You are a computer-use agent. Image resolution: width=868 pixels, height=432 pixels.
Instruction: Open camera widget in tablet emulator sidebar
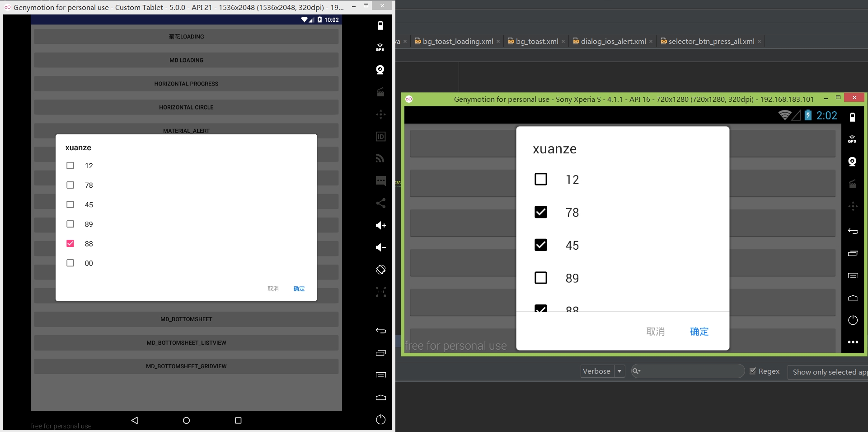(x=380, y=70)
